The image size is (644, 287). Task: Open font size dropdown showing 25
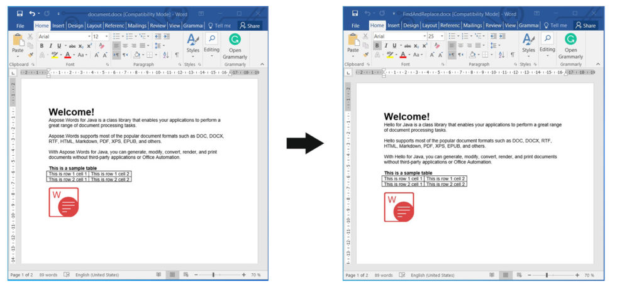(441, 36)
